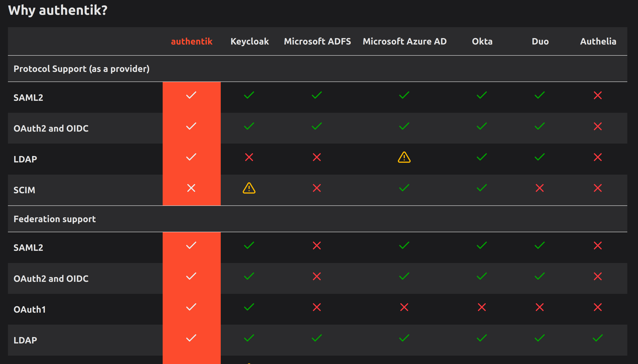Click the green checkmark for Okta SCIM support
Screen dimensions: 638x364
pyautogui.click(x=481, y=188)
